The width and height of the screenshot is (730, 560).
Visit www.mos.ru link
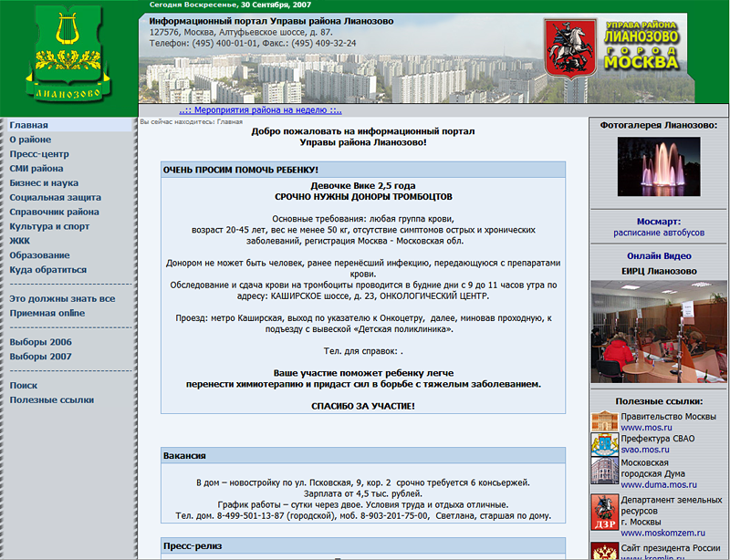646,428
